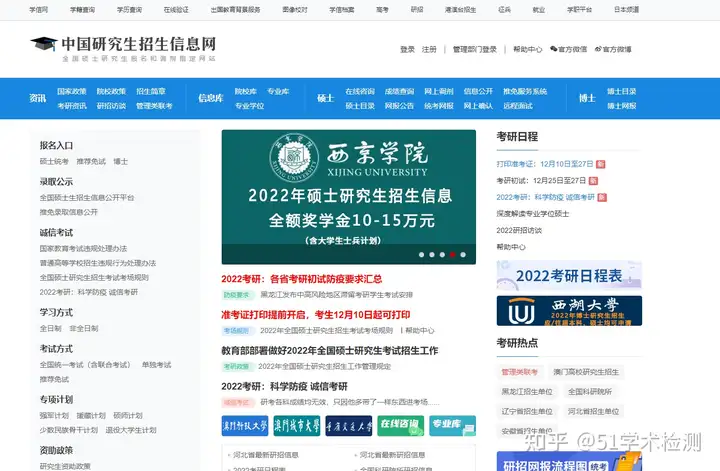Open 出国教育背景服务 in the top bar
The height and width of the screenshot is (471, 720).
(236, 9)
